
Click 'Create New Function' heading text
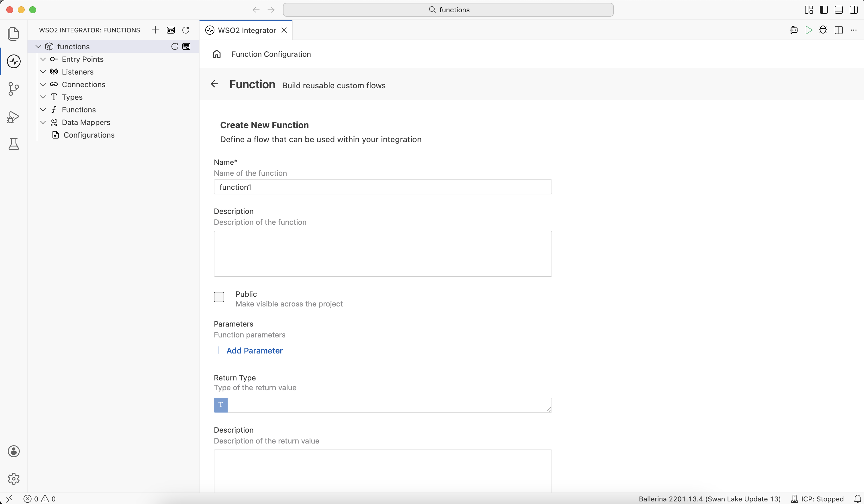tap(264, 125)
